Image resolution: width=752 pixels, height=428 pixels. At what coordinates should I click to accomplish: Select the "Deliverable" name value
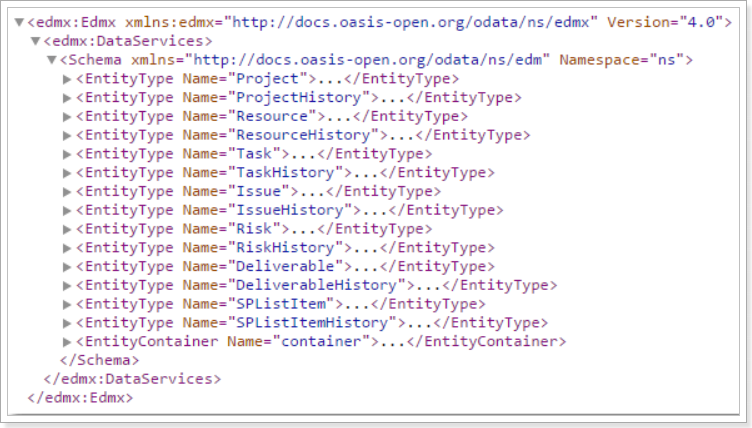coord(285,266)
